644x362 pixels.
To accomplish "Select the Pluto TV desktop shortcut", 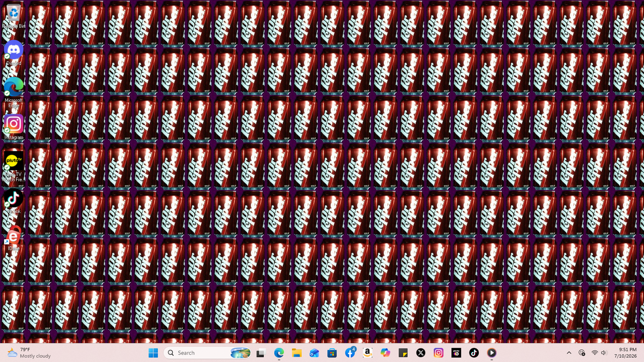I will [13, 167].
